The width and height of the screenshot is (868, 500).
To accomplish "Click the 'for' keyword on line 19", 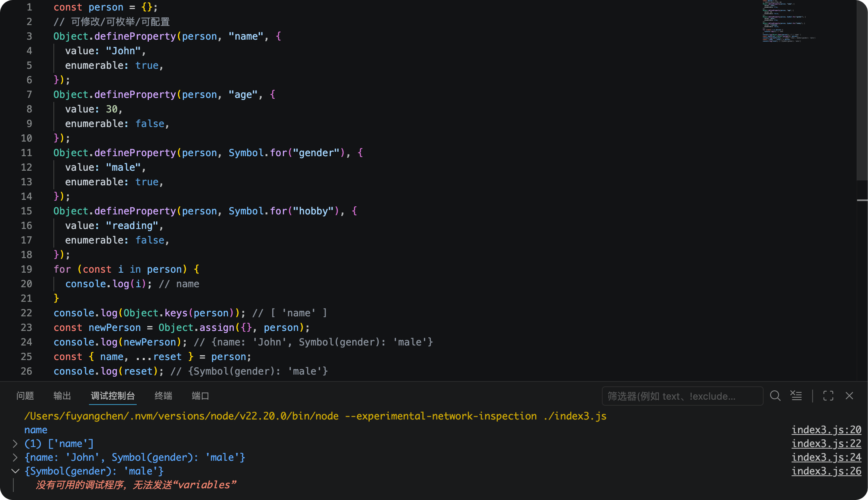I will point(62,269).
